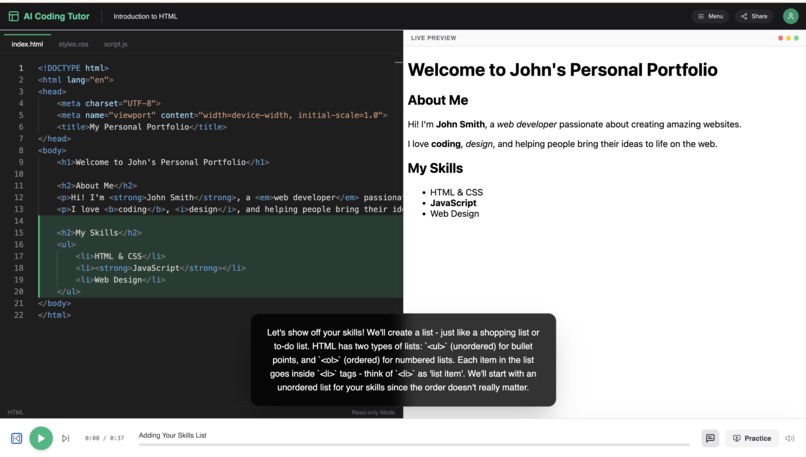Viewport: 806px width, 457px height.
Task: Switch to the styles.css tab
Action: click(x=74, y=44)
